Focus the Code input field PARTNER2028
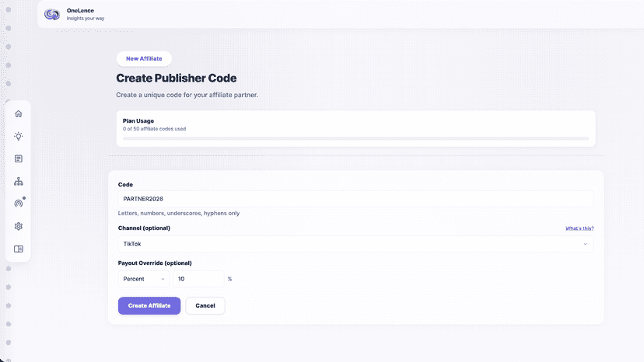This screenshot has width=644, height=362. pos(355,199)
